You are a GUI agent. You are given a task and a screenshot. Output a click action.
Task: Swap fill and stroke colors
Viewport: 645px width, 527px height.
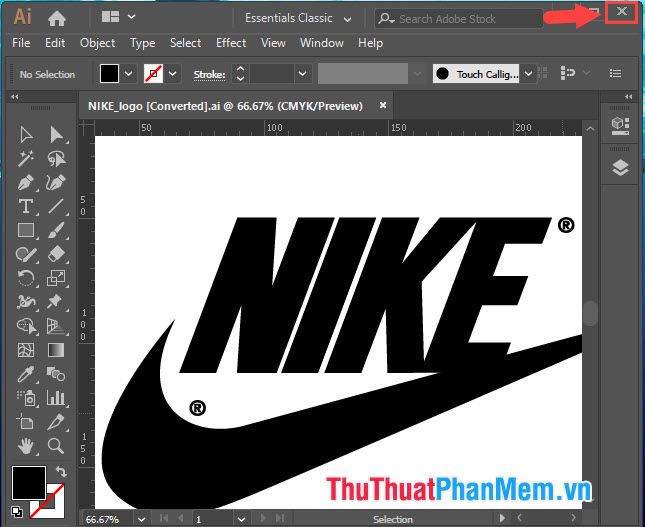pyautogui.click(x=61, y=471)
